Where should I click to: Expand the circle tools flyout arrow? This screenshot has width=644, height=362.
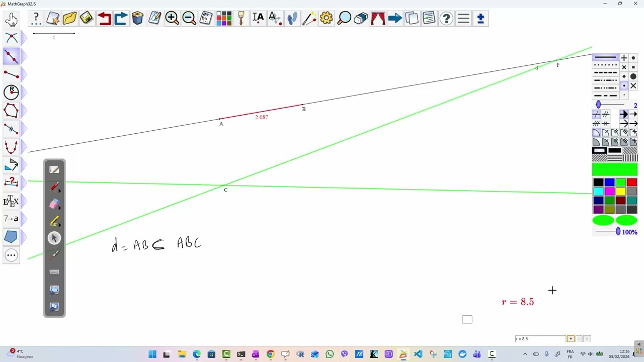click(24, 92)
